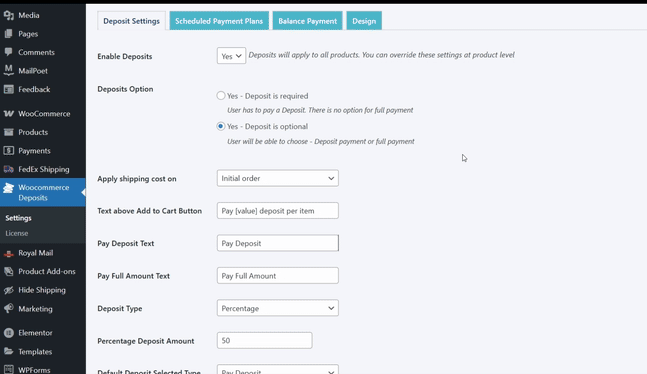Screen dimensions: 647x374
Task: Open the Product Add-ons menu label
Action: coord(47,271)
